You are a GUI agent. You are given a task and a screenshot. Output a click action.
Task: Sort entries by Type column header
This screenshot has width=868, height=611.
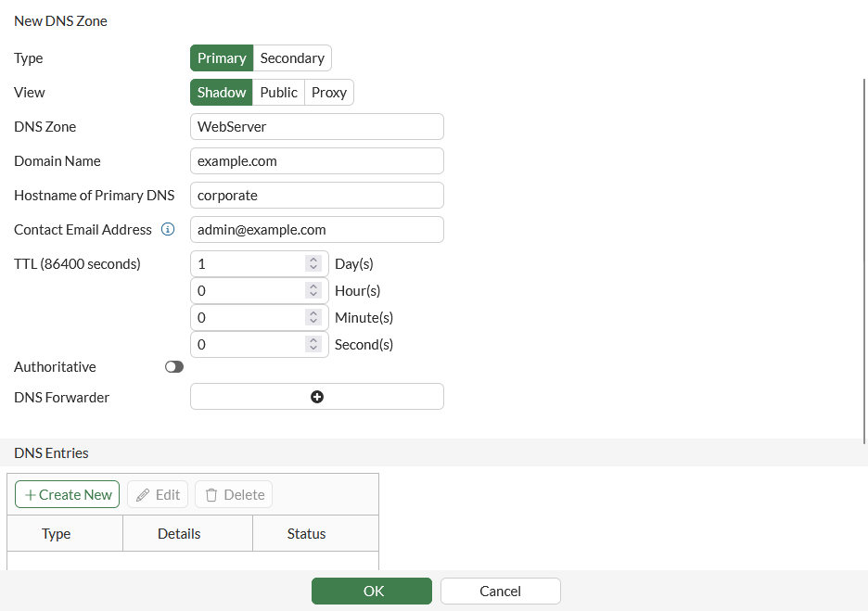[x=57, y=534]
